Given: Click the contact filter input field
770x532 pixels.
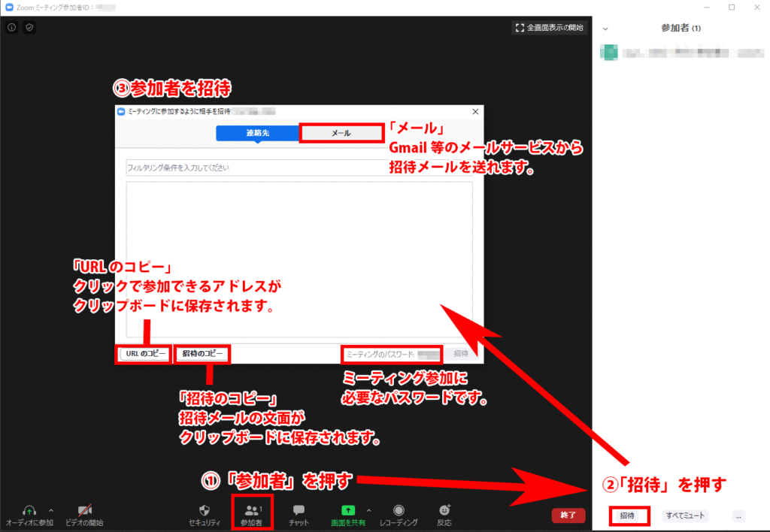Looking at the screenshot, I should [x=256, y=168].
